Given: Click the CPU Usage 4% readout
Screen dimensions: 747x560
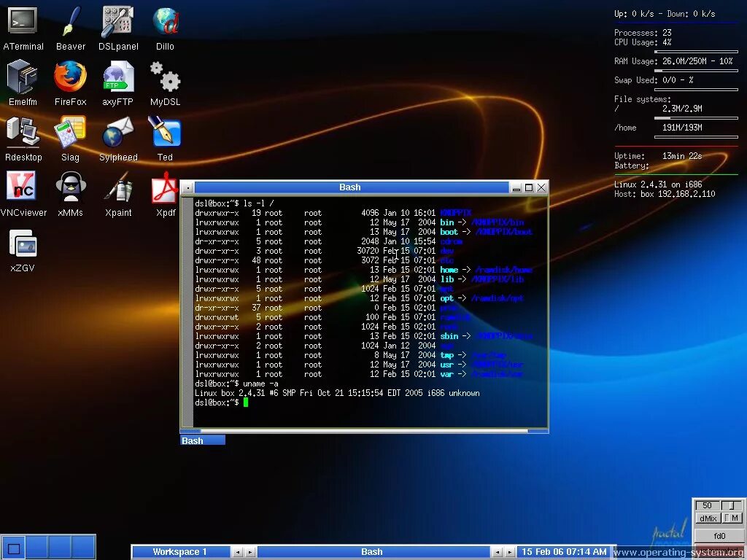Looking at the screenshot, I should (643, 42).
